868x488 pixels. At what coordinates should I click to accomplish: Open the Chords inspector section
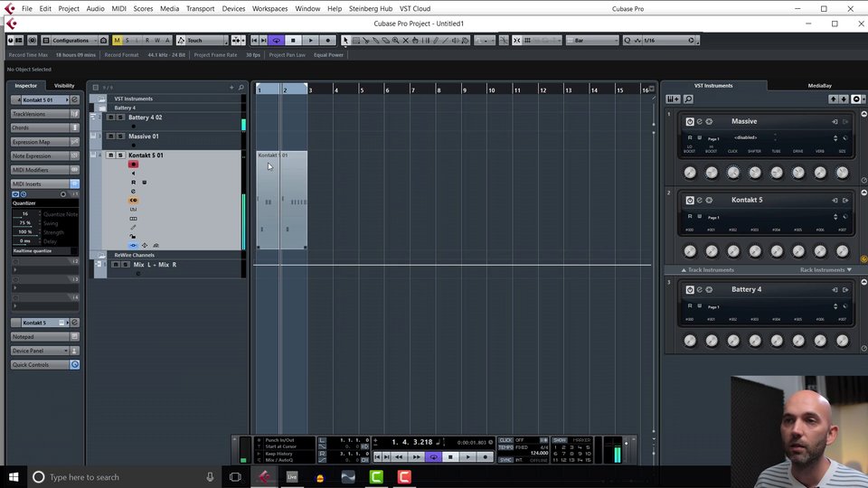pos(40,127)
